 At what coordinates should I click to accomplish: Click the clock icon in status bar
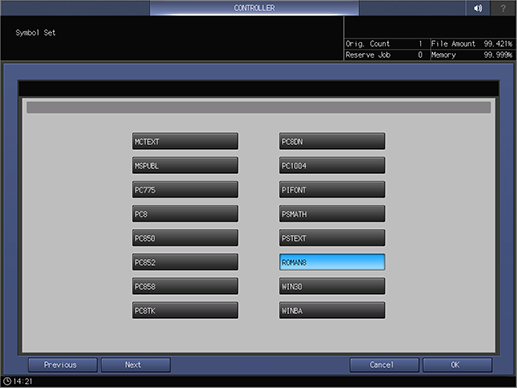pyautogui.click(x=7, y=381)
